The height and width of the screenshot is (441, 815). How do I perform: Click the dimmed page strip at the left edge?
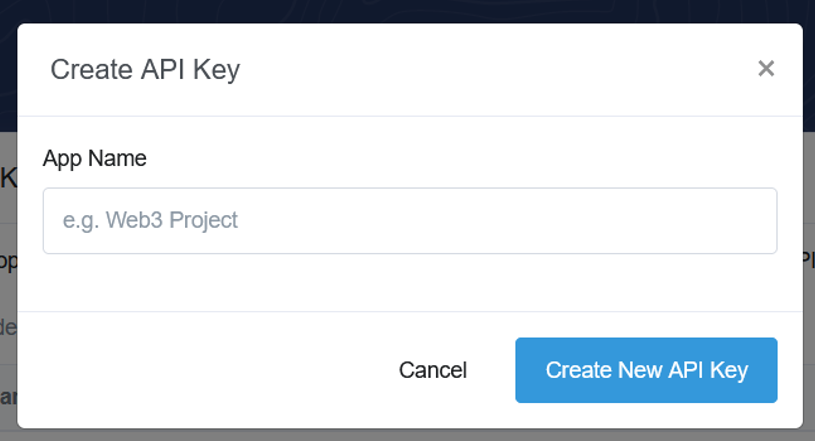click(8, 281)
